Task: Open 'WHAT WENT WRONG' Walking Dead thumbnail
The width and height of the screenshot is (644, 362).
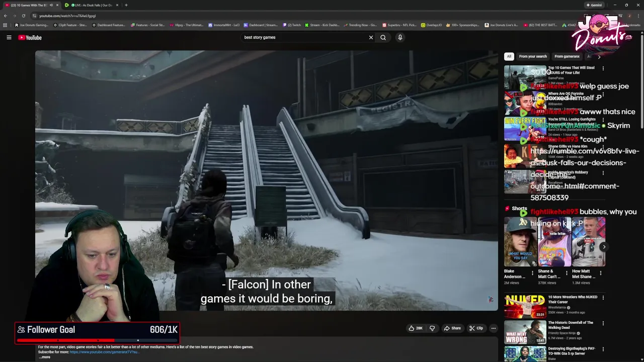Action: tap(525, 332)
